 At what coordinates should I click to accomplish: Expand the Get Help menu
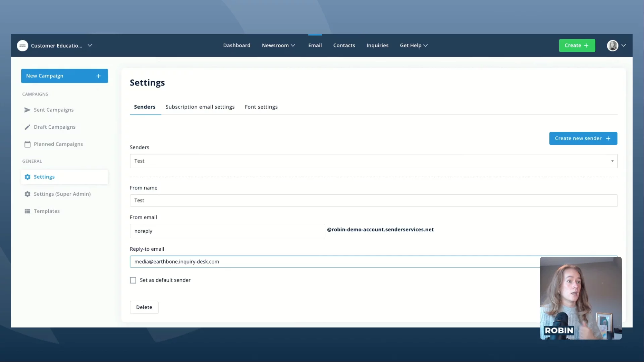(x=414, y=46)
